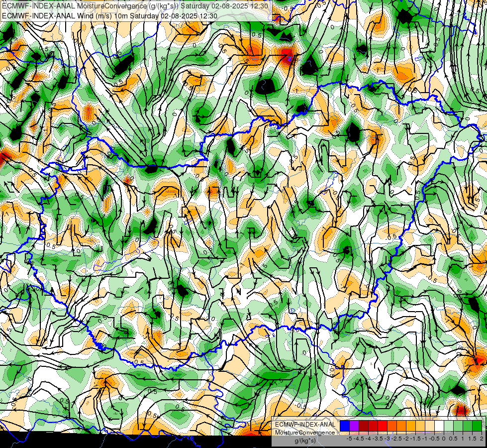Image resolution: width=487 pixels, height=448 pixels.
Task: Click the -2.5 value on the legend scale
Action: (396, 439)
